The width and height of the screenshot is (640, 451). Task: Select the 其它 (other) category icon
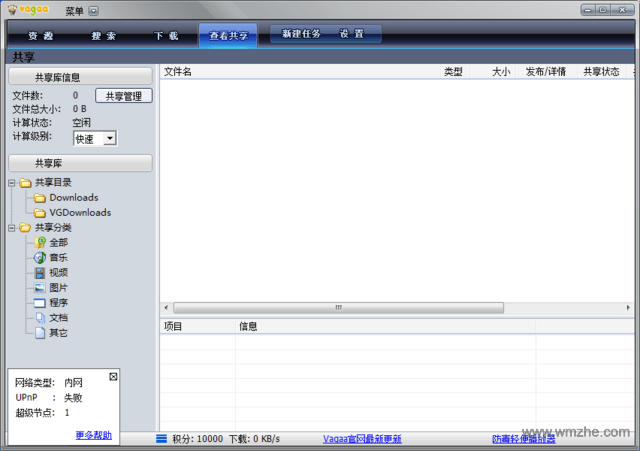[40, 333]
